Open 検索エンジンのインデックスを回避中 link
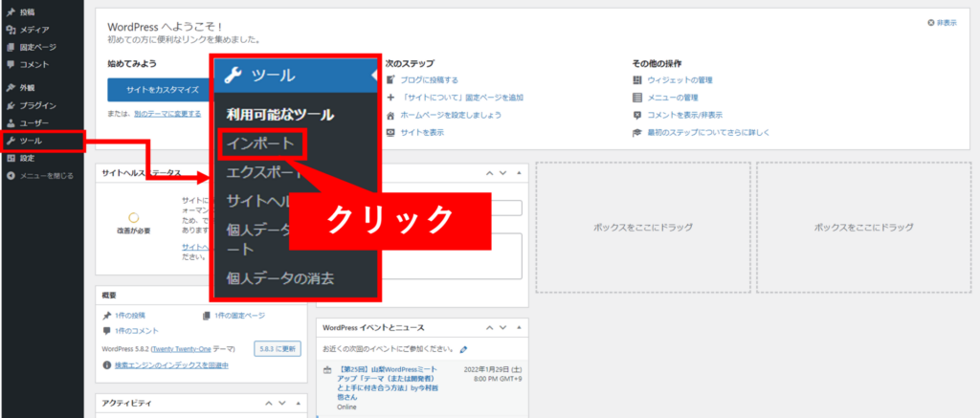The image size is (980, 418). 171,364
